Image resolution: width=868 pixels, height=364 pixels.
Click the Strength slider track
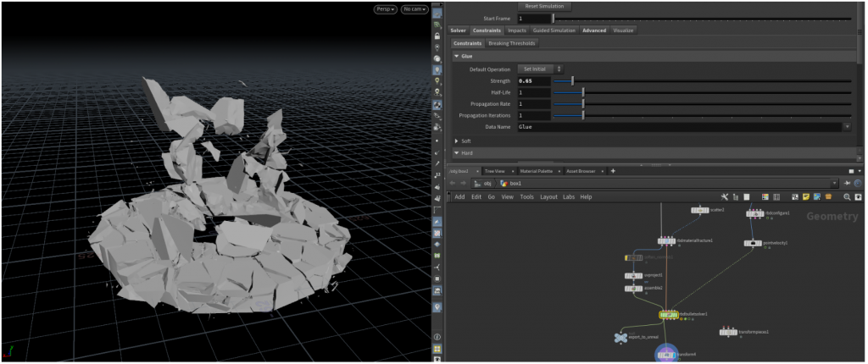click(703, 81)
